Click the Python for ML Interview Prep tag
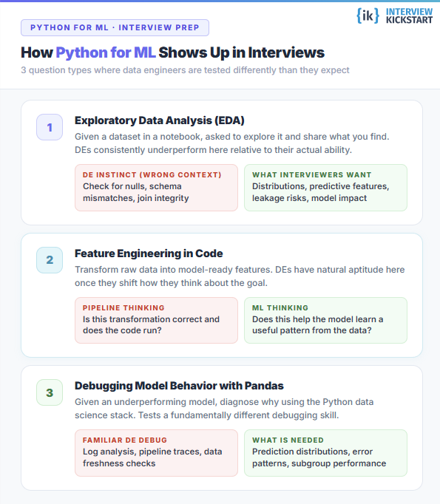Screen dimensions: 440x504 pos(115,27)
